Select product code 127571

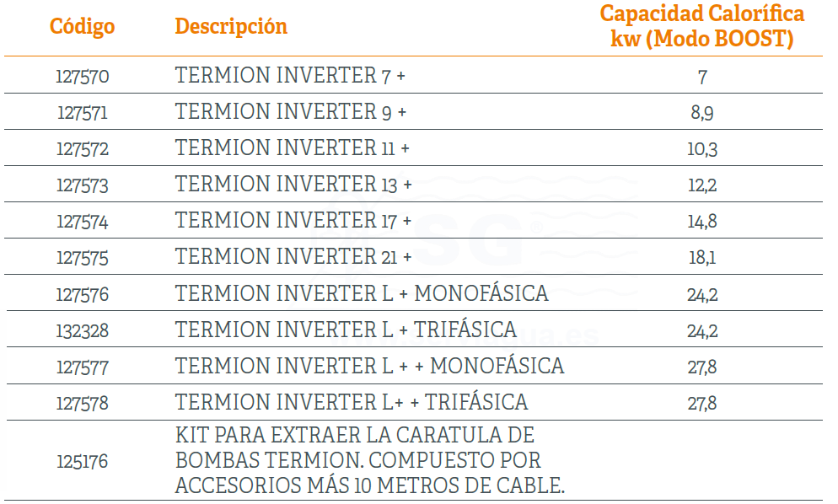83,113
